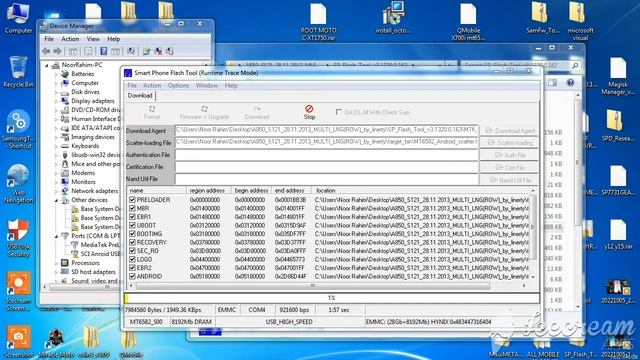
Task: Uncheck the RECOVERY partition checkbox
Action: pos(132,242)
